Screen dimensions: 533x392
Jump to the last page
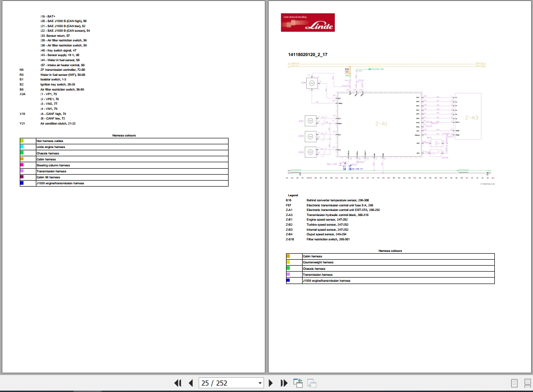pyautogui.click(x=284, y=383)
